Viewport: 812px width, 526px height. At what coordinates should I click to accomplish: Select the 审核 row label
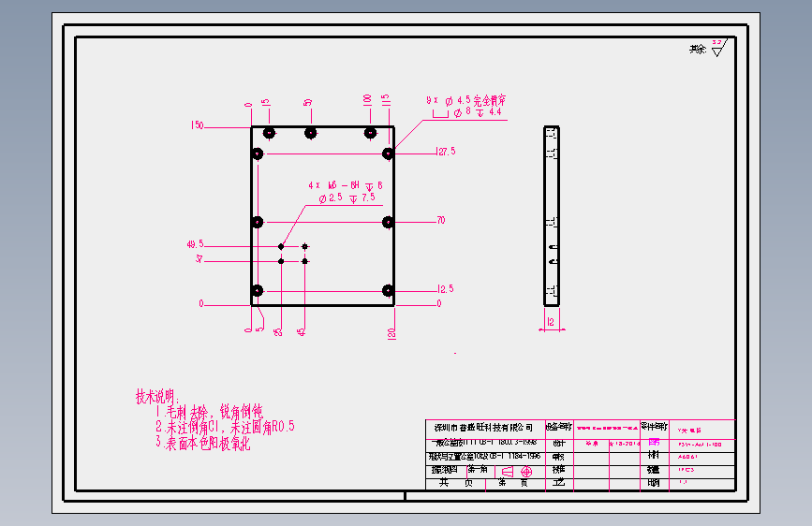tap(559, 457)
